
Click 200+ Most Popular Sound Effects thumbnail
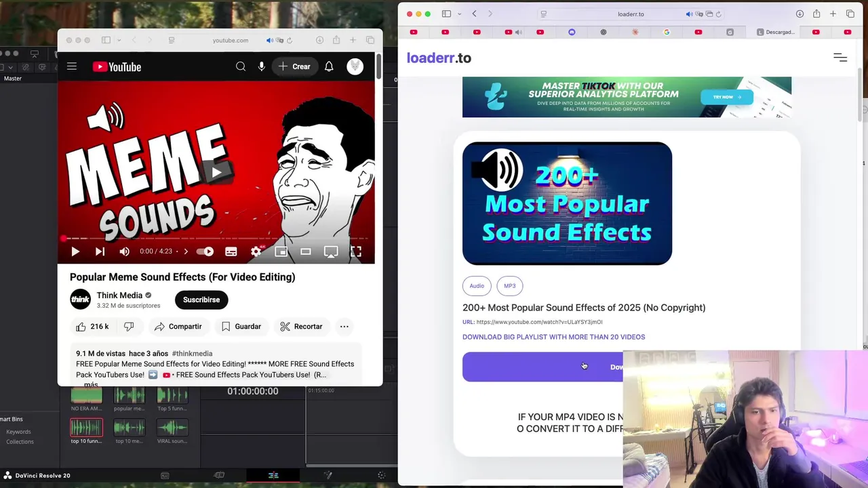coord(567,203)
